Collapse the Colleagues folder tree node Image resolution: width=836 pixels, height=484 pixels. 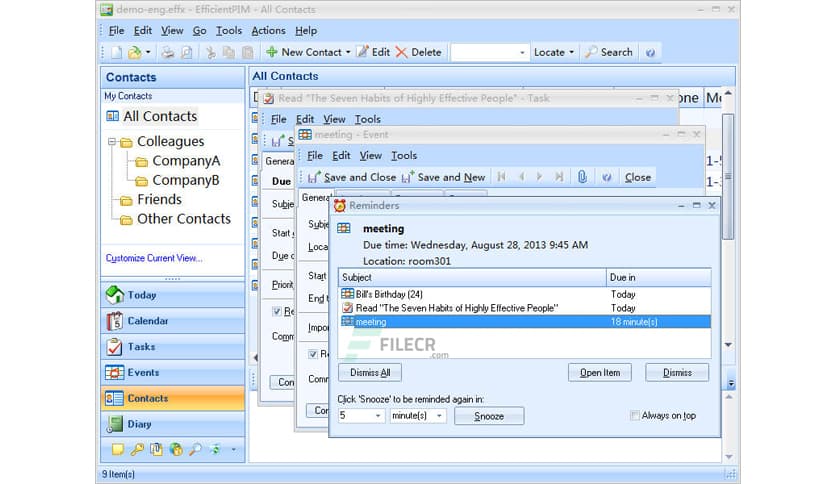(x=111, y=142)
